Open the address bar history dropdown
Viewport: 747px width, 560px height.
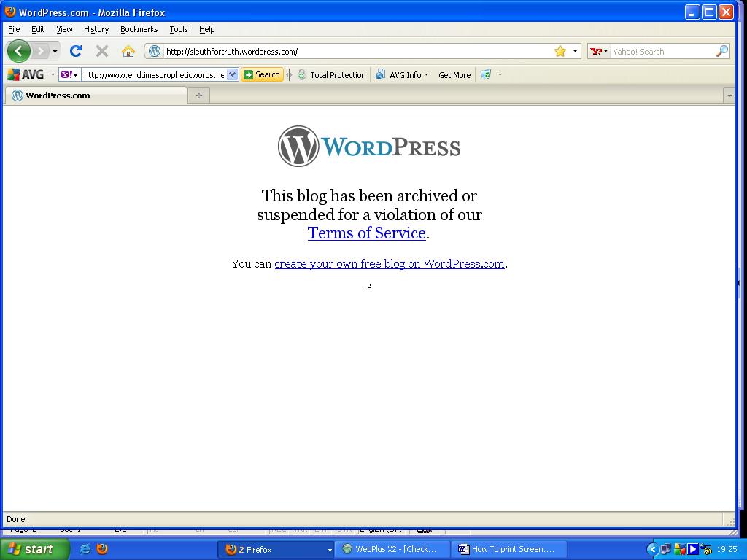click(x=575, y=51)
